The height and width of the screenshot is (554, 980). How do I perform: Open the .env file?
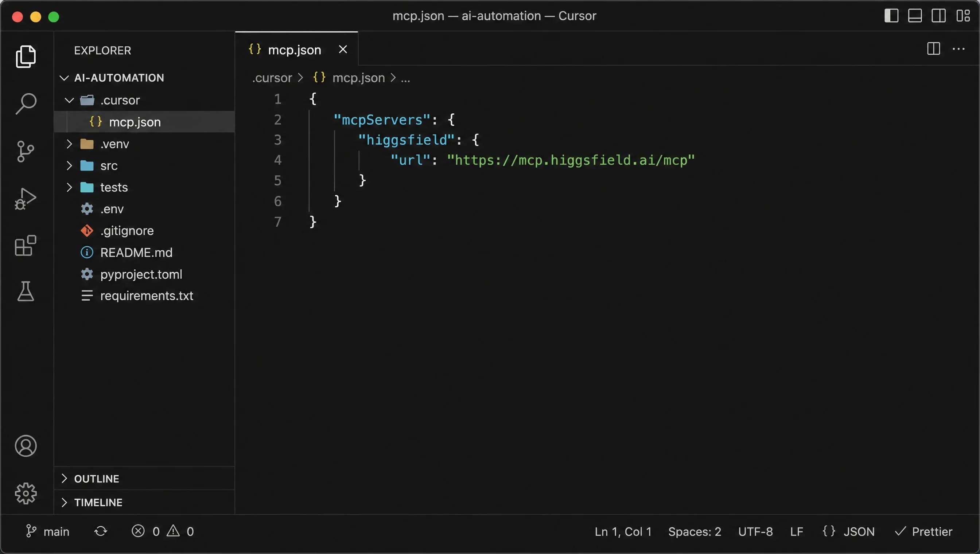tap(144, 209)
